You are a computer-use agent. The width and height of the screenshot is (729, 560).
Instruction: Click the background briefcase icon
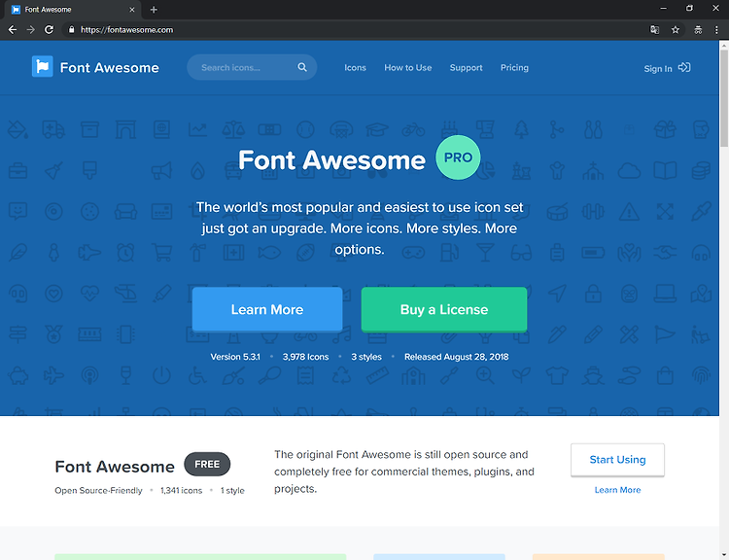tap(18, 171)
